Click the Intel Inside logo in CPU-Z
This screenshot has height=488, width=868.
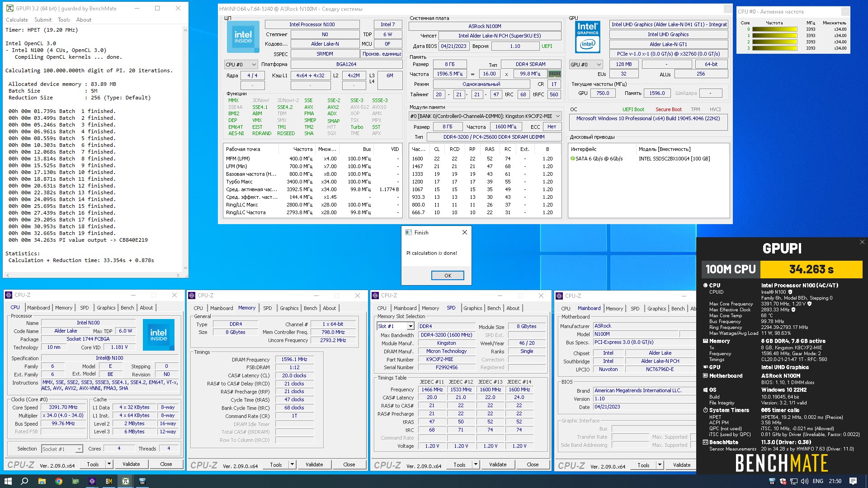(x=159, y=335)
